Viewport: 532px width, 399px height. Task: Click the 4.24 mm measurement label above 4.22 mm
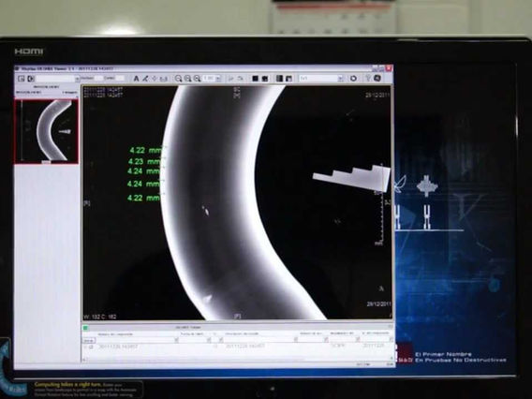(x=143, y=184)
